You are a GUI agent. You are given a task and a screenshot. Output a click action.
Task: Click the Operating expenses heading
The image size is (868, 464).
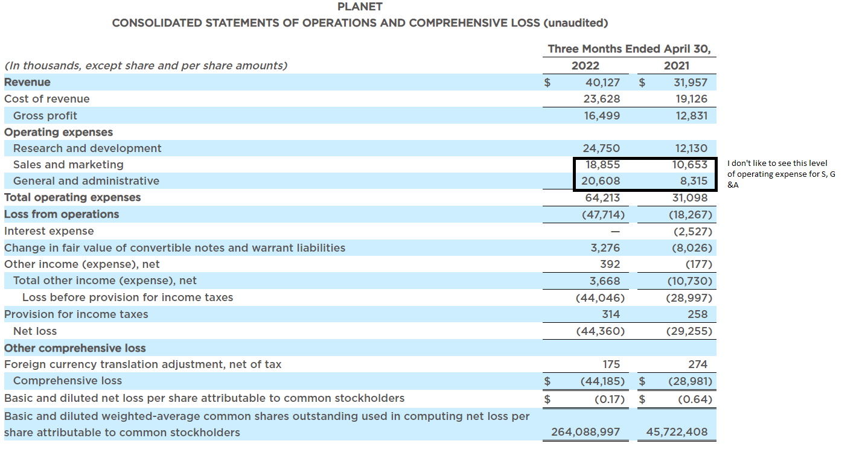click(x=59, y=132)
